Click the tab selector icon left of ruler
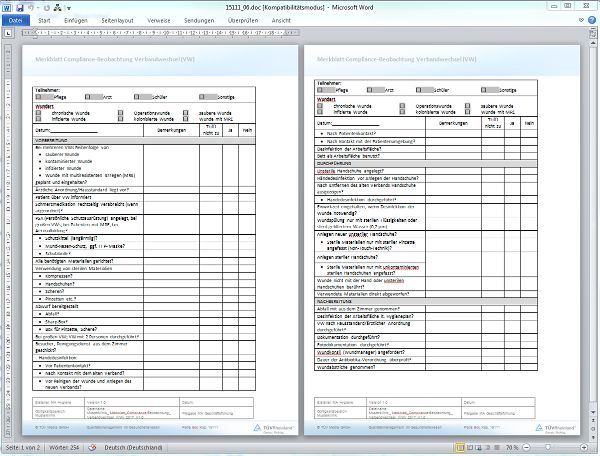600x456 pixels. coord(6,33)
